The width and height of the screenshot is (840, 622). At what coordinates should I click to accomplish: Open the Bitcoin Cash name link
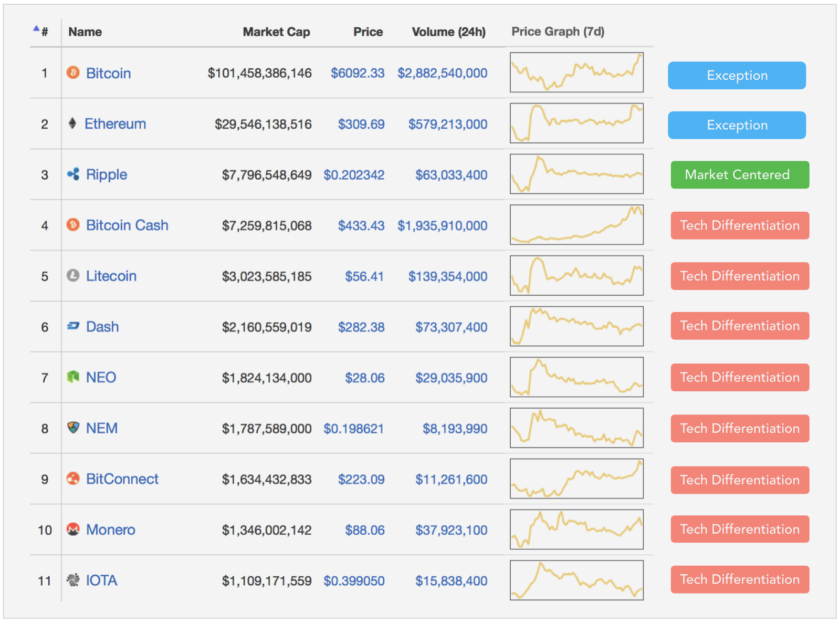[127, 225]
